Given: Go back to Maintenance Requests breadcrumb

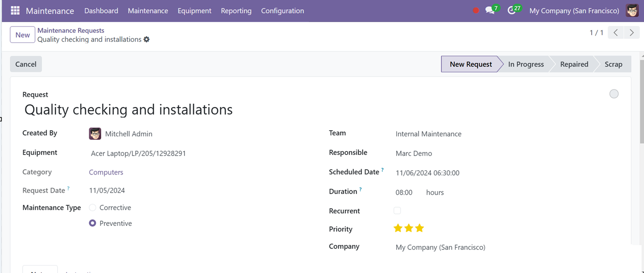Looking at the screenshot, I should 71,30.
